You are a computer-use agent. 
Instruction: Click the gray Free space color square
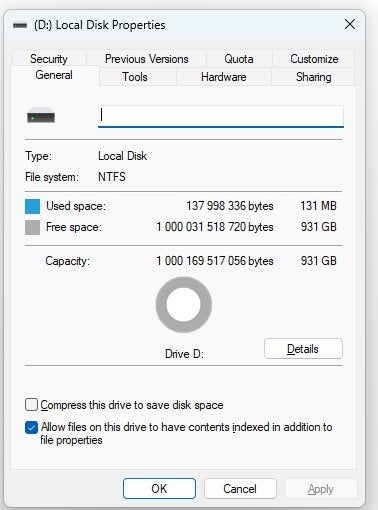(32, 227)
